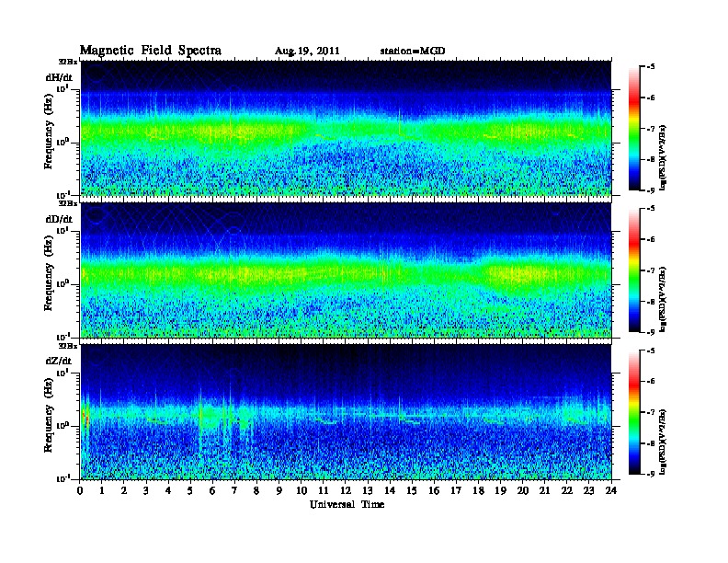Click the "Magnetic Field Spectra" title
The width and height of the screenshot is (728, 563).
[151, 51]
